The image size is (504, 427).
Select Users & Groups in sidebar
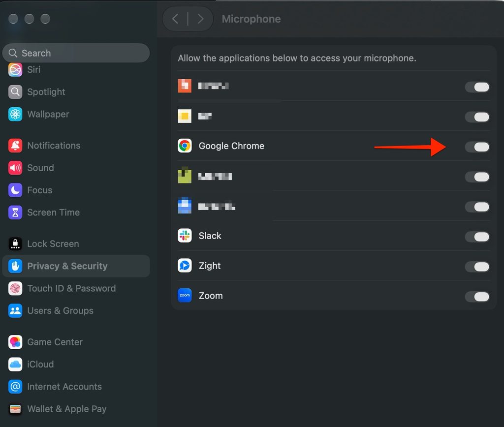(x=76, y=311)
